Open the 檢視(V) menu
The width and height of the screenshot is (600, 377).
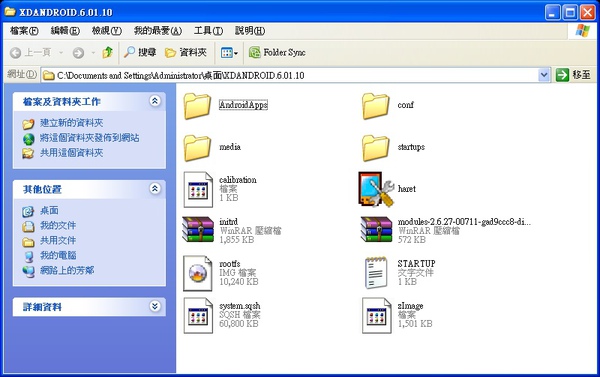point(107,31)
